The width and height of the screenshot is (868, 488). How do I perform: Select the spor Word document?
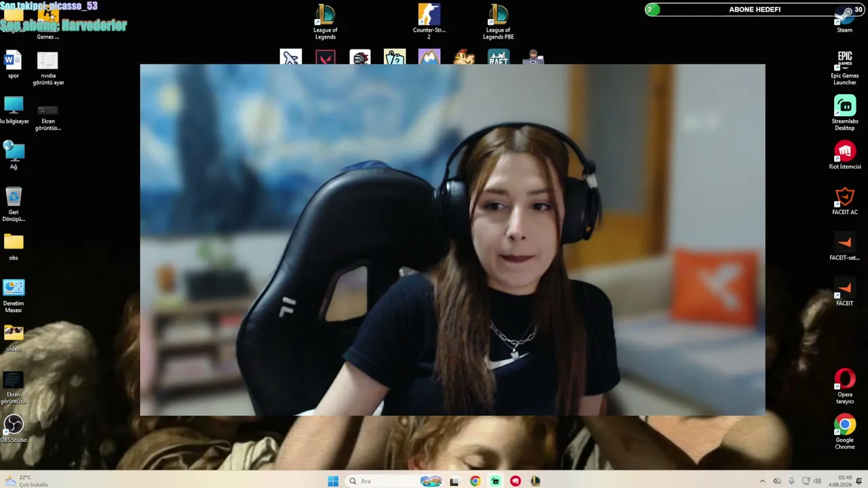coord(14,65)
